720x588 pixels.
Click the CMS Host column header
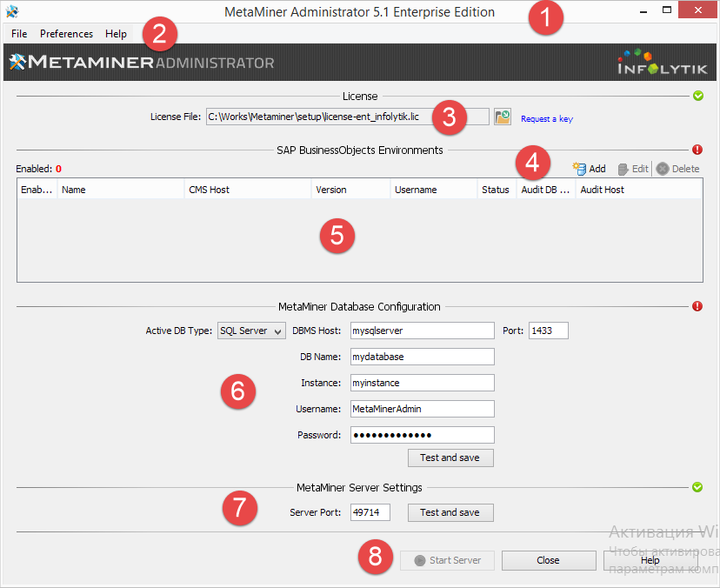click(248, 190)
